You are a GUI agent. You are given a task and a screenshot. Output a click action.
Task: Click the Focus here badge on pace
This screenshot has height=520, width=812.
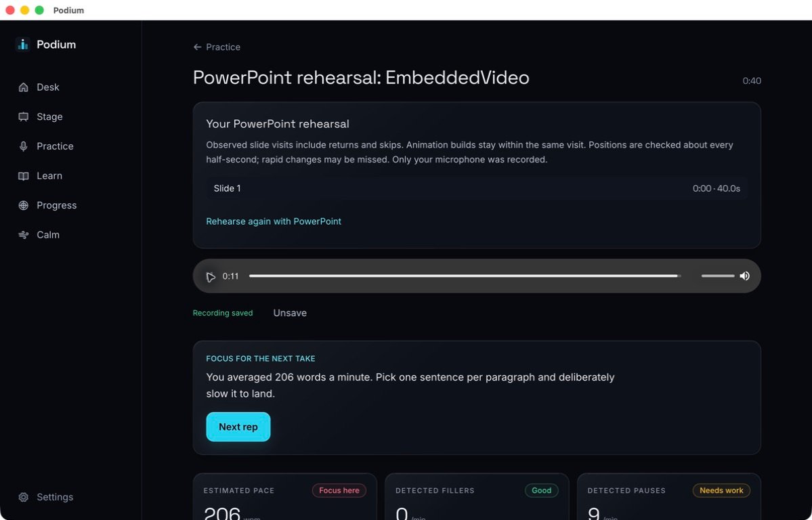[x=339, y=490]
